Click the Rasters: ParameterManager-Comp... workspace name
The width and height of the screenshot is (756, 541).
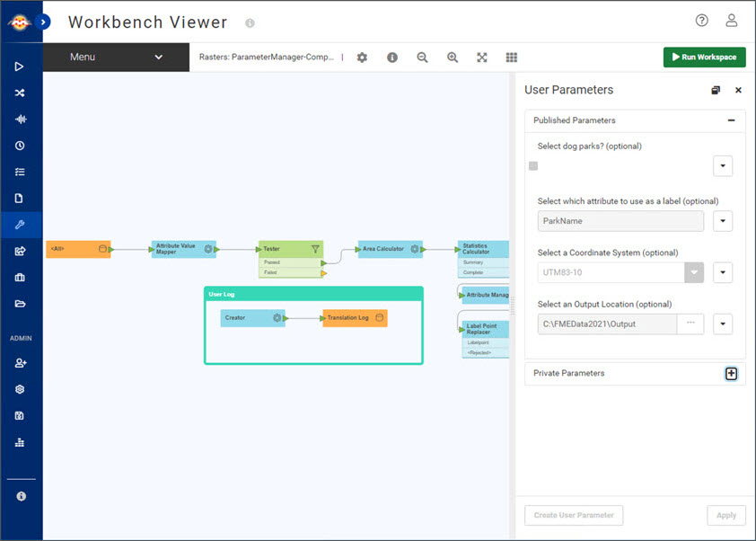point(266,57)
